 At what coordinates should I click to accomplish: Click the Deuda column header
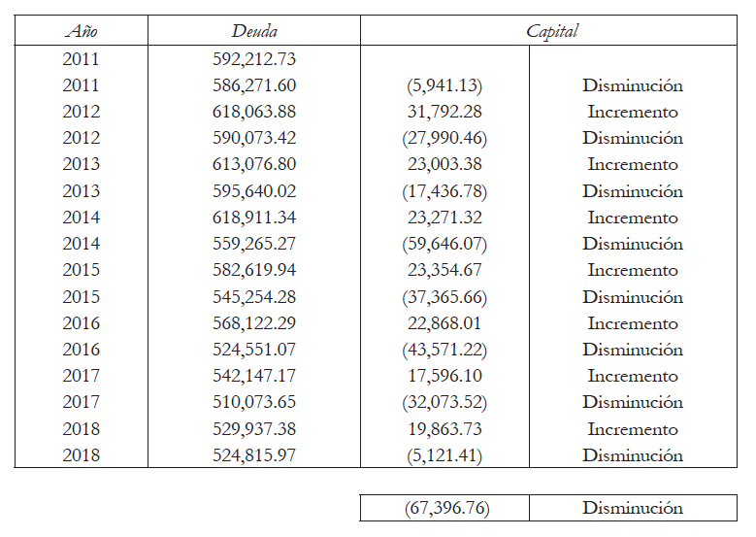[254, 31]
